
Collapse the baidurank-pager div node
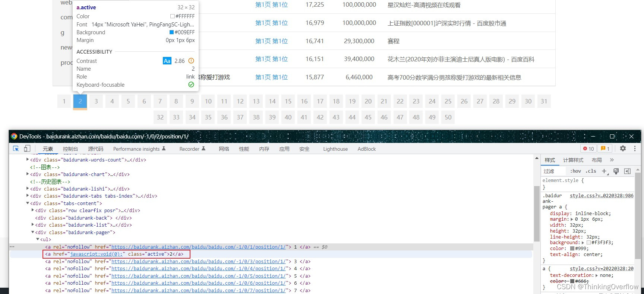pos(33,232)
